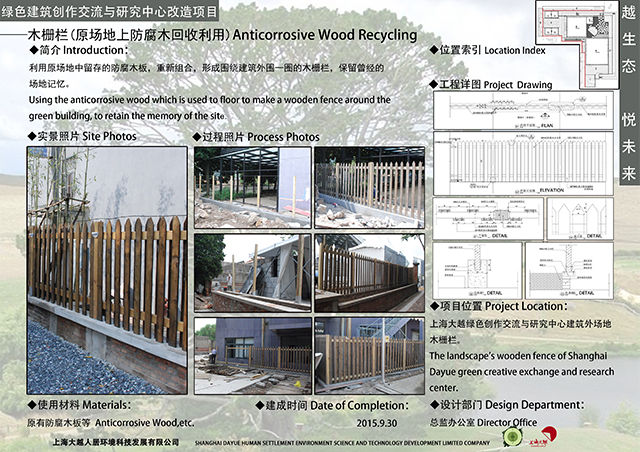Screen dimensions: 640x452
Task: Click the 简介 Introduction heading
Action: pyautogui.click(x=78, y=50)
